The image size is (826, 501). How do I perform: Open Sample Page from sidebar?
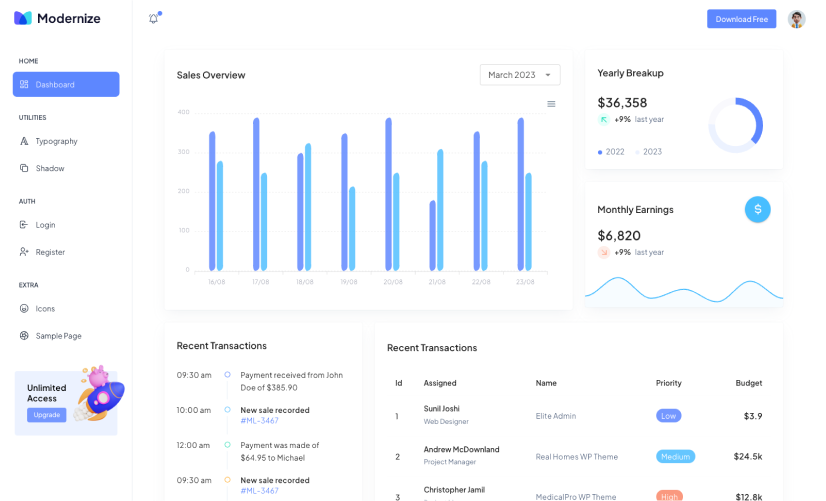click(x=58, y=336)
